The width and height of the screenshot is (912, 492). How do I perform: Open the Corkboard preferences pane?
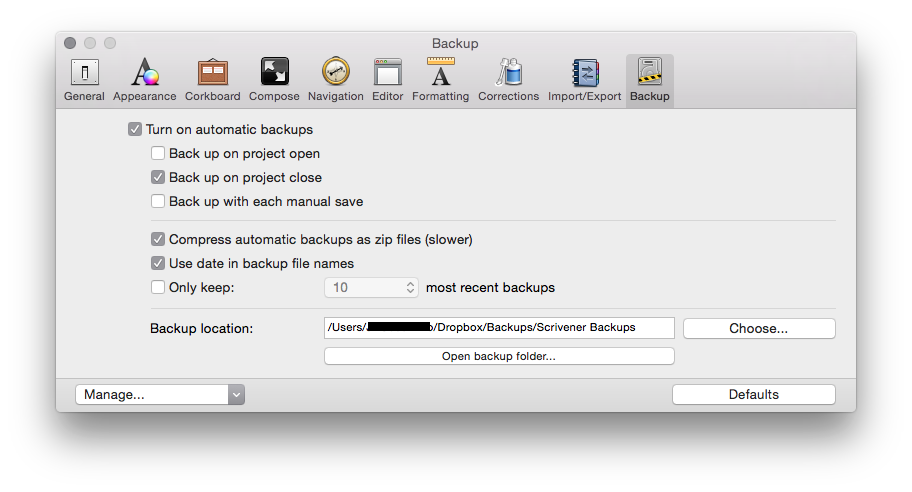click(x=212, y=80)
